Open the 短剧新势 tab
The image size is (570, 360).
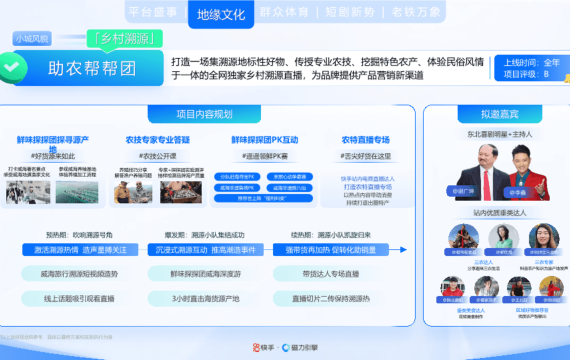tap(350, 12)
